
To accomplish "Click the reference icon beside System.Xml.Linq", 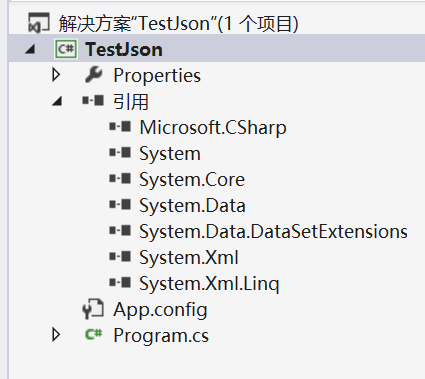I will click(120, 283).
